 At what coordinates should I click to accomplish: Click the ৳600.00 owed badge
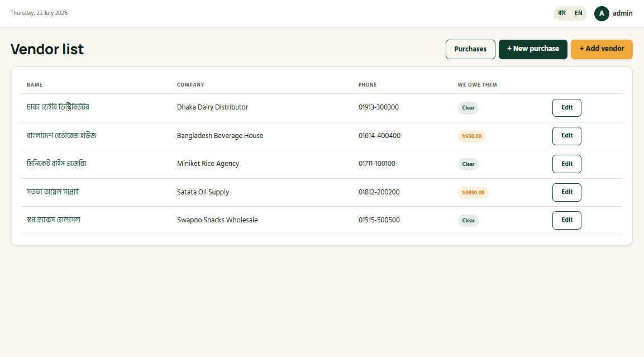[472, 136]
